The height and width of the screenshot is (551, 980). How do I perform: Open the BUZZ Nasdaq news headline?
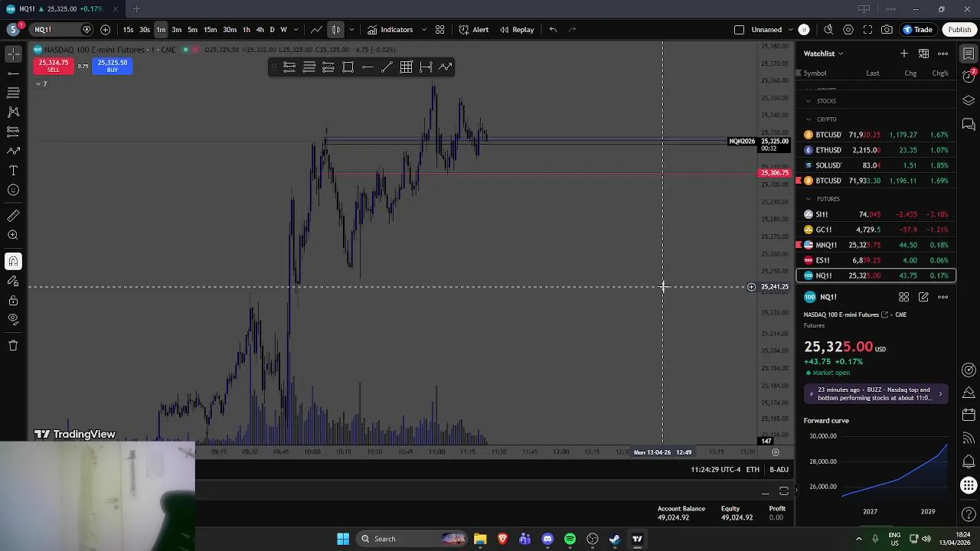(x=876, y=394)
